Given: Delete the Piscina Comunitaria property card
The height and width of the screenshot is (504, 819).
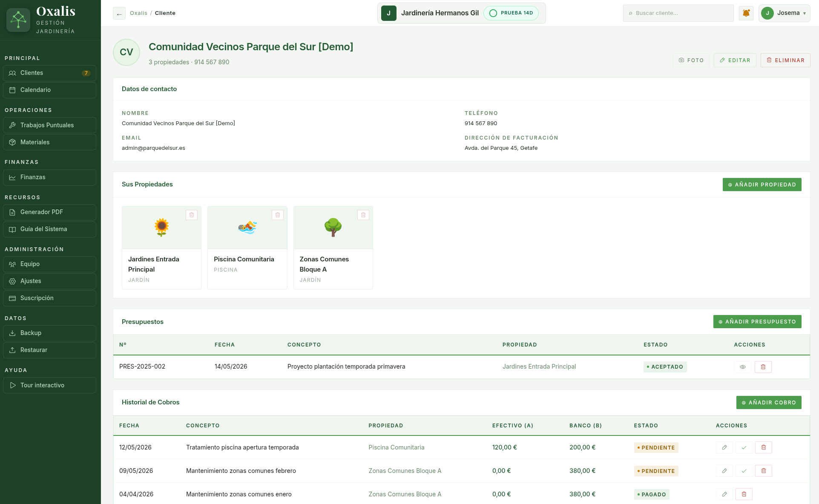Looking at the screenshot, I should [x=278, y=215].
